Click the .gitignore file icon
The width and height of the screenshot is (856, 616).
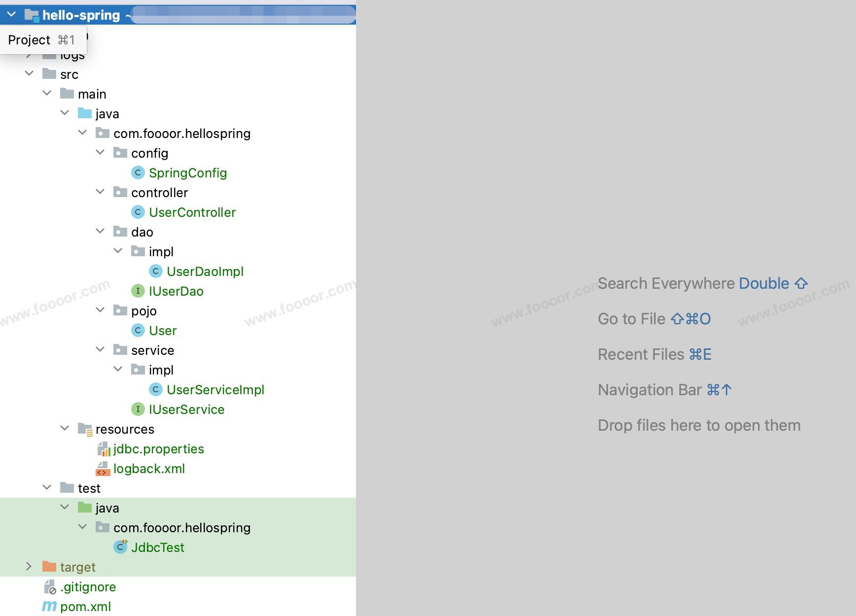click(x=50, y=587)
